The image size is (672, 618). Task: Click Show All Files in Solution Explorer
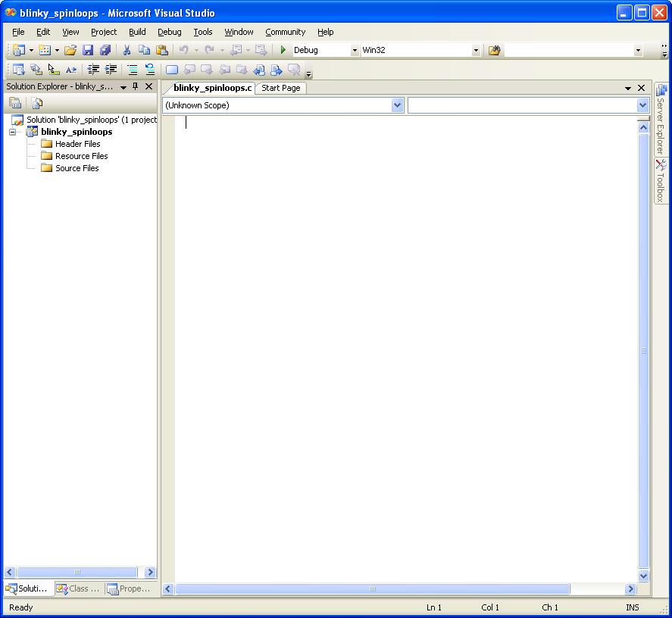coord(37,103)
